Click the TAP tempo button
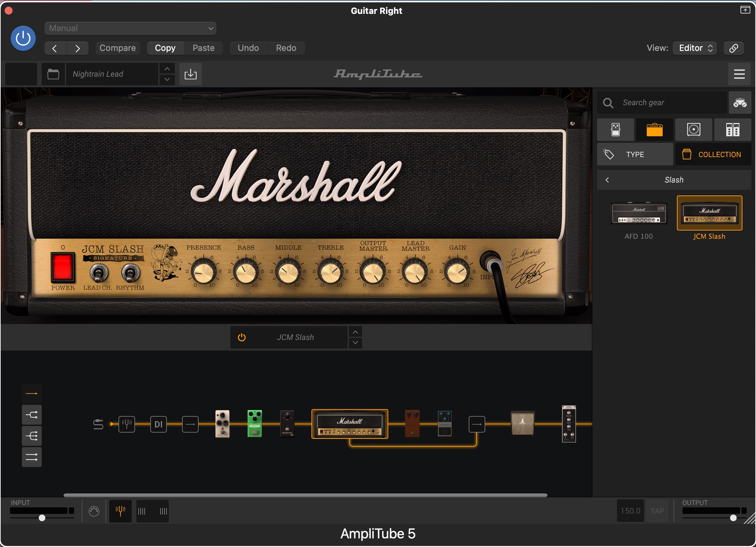Image resolution: width=756 pixels, height=547 pixels. pyautogui.click(x=657, y=511)
